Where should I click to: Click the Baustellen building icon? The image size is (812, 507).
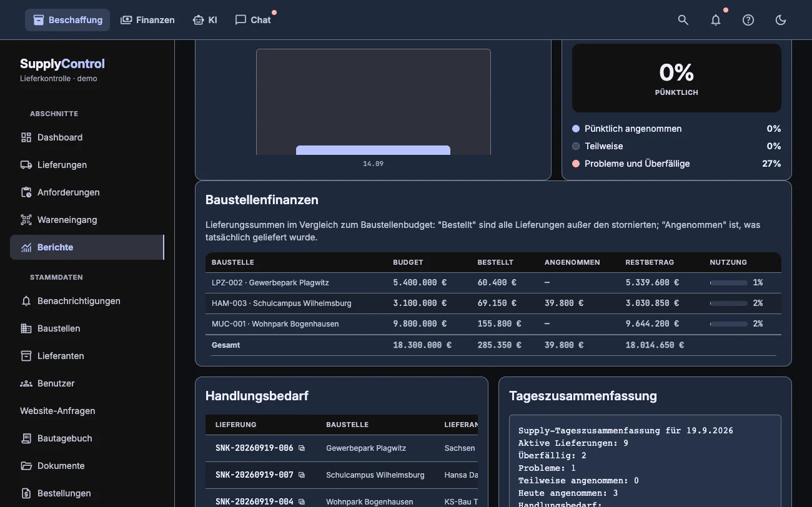point(26,328)
